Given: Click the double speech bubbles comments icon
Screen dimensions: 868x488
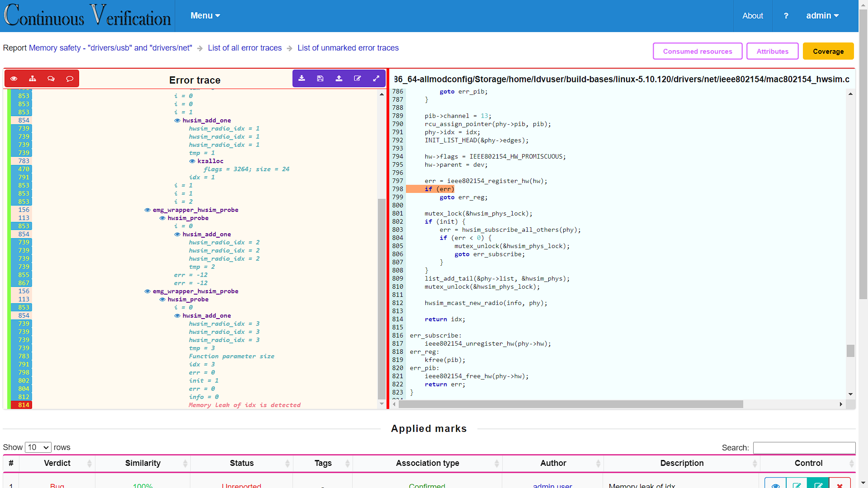Looking at the screenshot, I should coord(51,79).
